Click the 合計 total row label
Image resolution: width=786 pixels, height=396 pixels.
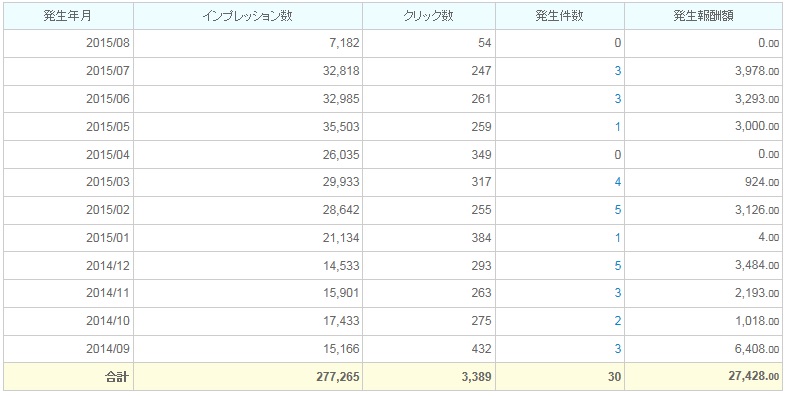tap(118, 377)
